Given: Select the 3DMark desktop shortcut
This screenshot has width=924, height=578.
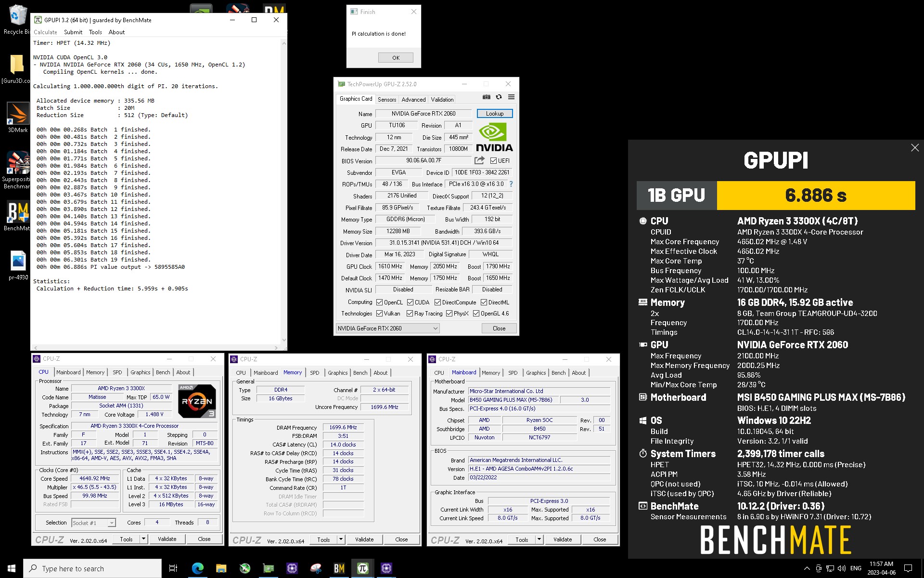Looking at the screenshot, I should tap(18, 118).
